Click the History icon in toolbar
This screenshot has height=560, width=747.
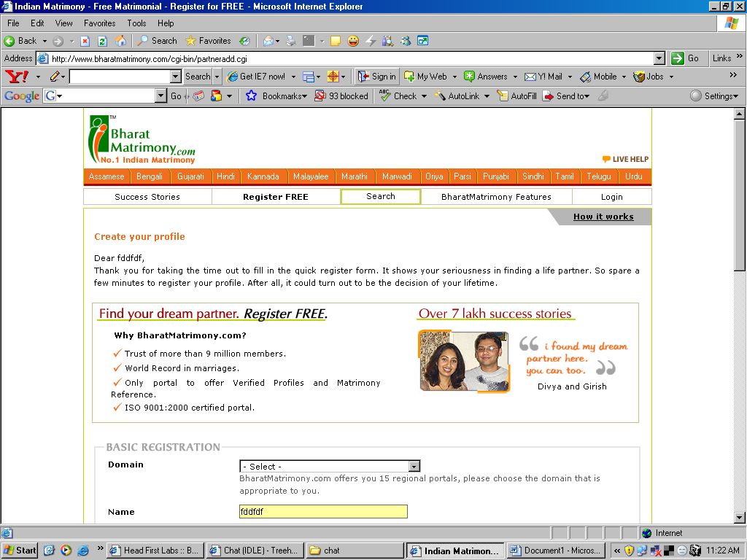pos(245,41)
